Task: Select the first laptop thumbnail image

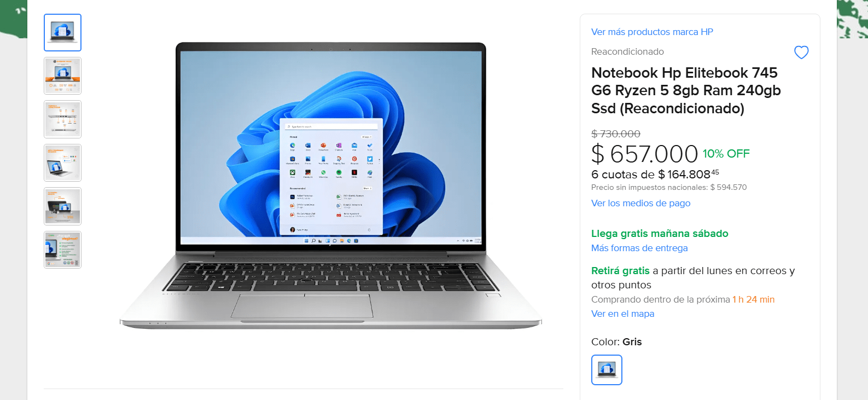Action: coord(62,33)
